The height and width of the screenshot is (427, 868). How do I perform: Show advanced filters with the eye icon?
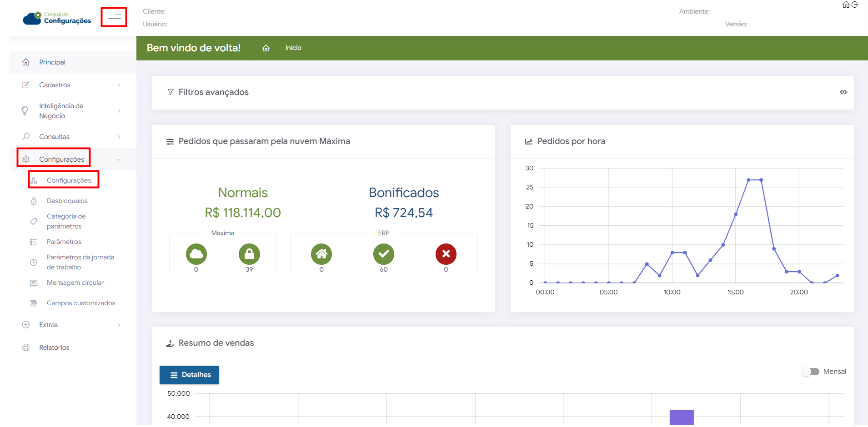click(x=843, y=92)
